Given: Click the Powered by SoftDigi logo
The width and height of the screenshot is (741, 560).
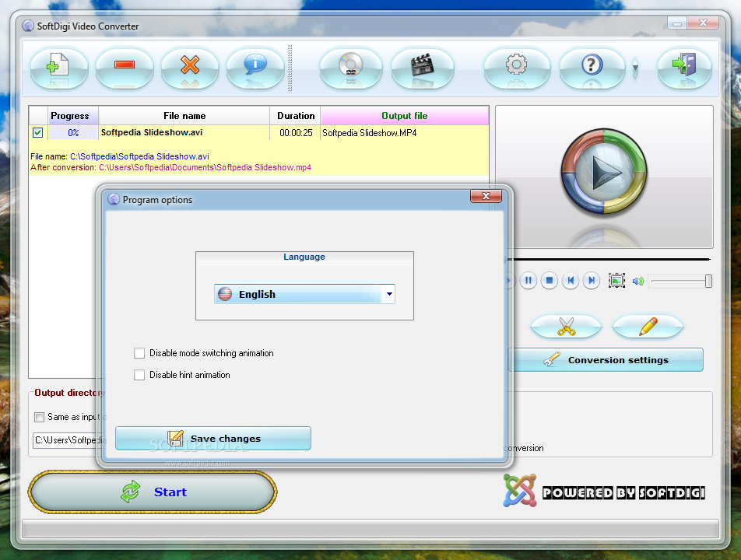Looking at the screenshot, I should 604,491.
